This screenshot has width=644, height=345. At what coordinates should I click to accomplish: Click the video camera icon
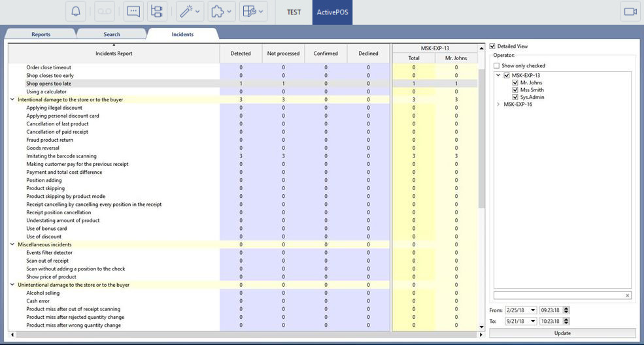point(630,12)
